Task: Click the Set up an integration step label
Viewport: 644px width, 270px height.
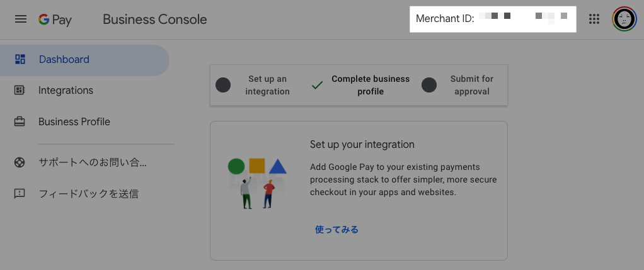Action: tap(267, 85)
